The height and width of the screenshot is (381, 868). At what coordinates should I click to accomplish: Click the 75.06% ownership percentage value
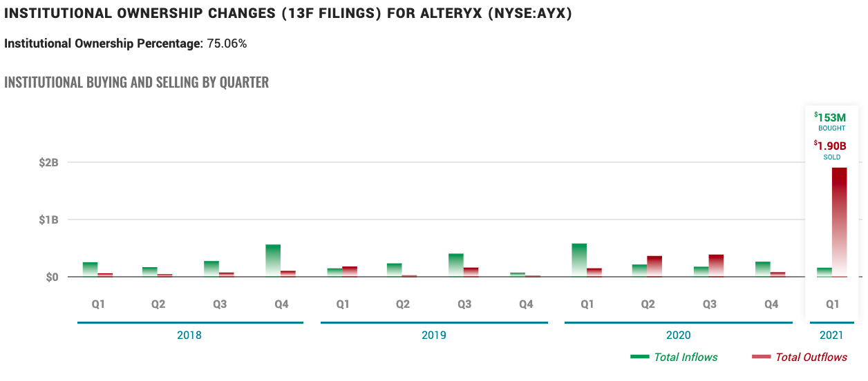227,43
